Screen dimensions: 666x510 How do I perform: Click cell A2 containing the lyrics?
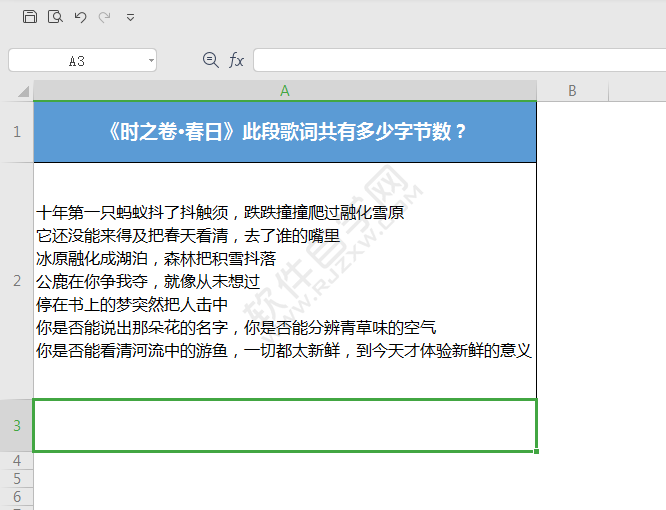tap(285, 281)
